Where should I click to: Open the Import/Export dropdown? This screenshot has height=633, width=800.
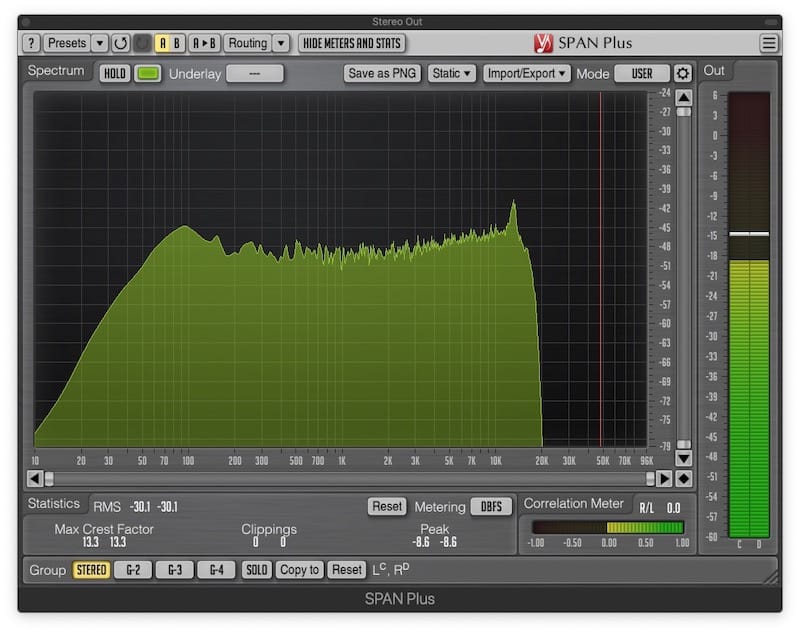coord(527,73)
